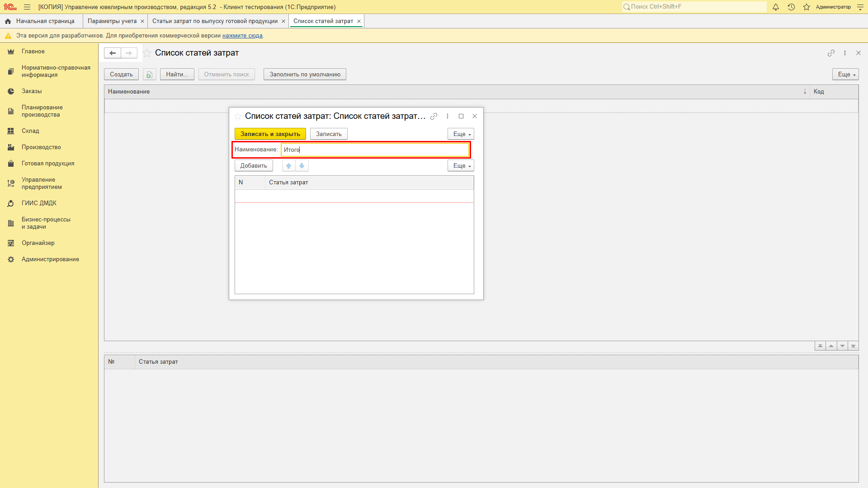
Task: Switch to Статьи затрат по выпуску tab
Action: pyautogui.click(x=215, y=21)
